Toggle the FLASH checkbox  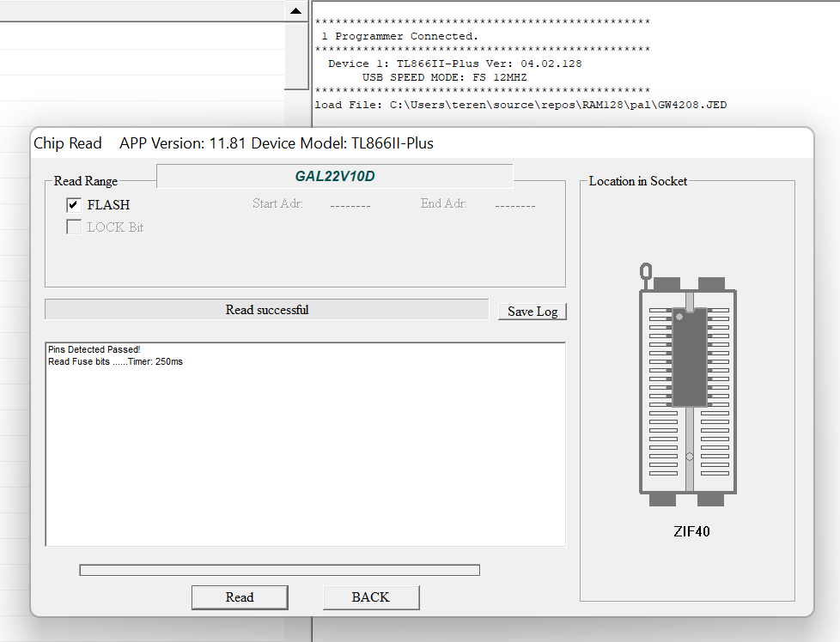tap(74, 205)
